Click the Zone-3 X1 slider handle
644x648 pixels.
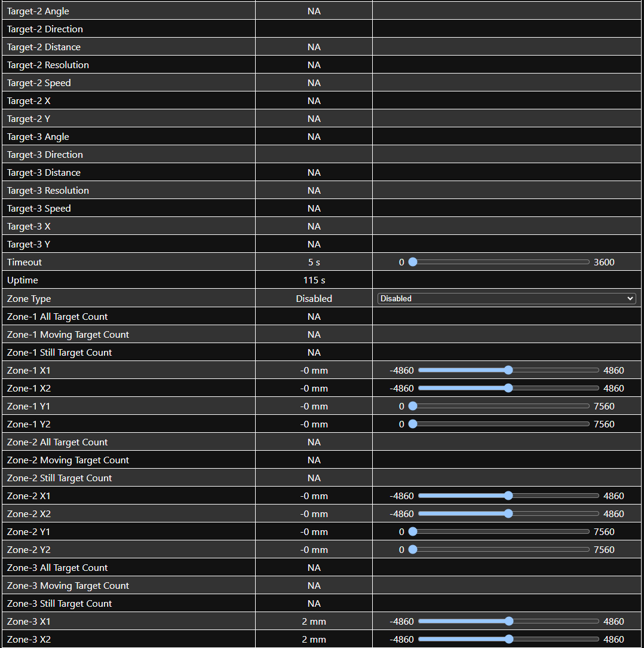(508, 621)
